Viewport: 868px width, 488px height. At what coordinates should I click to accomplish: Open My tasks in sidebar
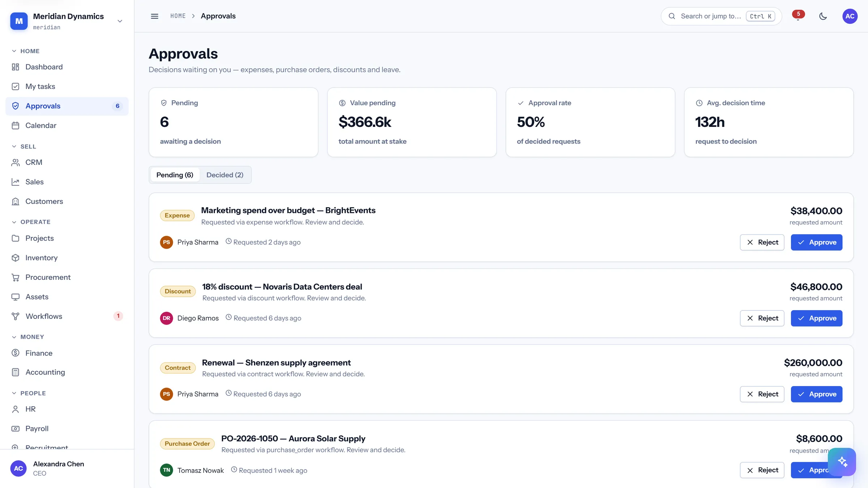pos(67,86)
